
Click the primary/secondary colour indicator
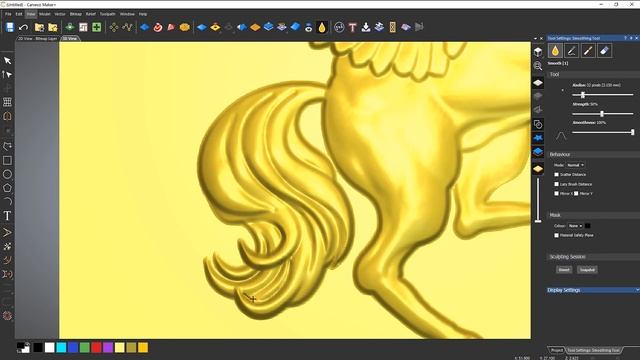click(23, 347)
